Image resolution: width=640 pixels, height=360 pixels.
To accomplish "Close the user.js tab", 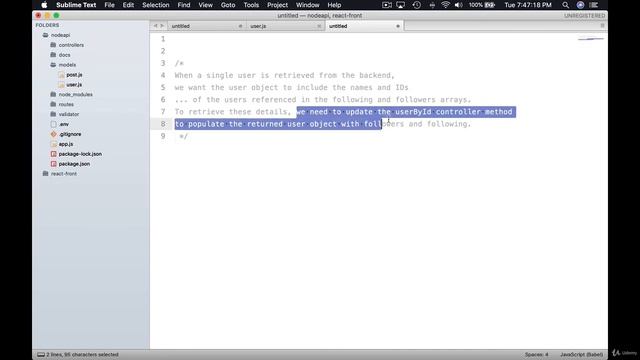I will (x=319, y=26).
